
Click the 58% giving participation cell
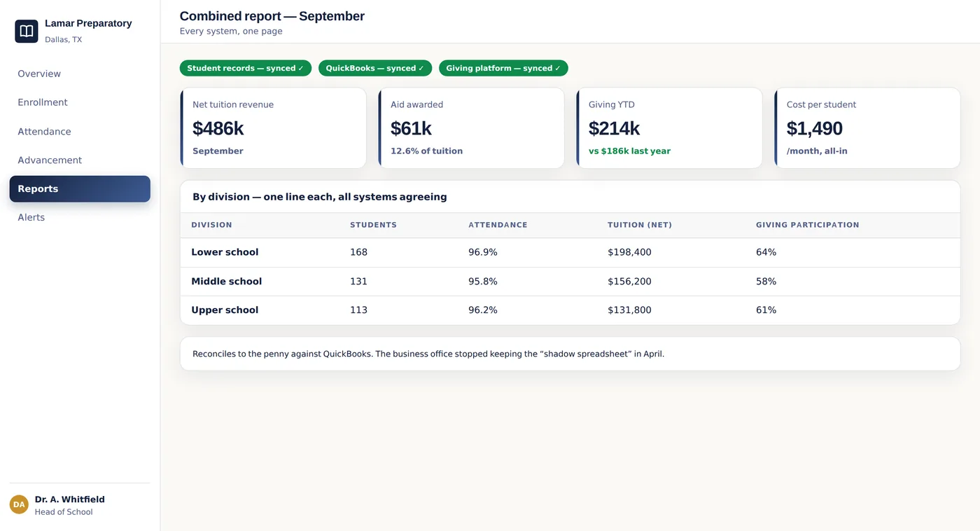click(x=766, y=282)
